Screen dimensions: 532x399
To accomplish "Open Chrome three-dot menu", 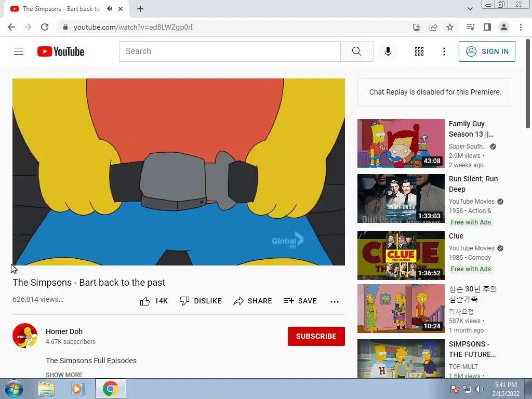I will click(x=521, y=27).
